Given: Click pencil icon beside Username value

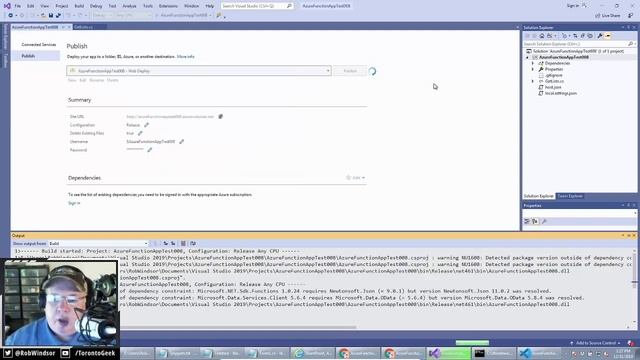Looking at the screenshot, I should (x=181, y=142).
